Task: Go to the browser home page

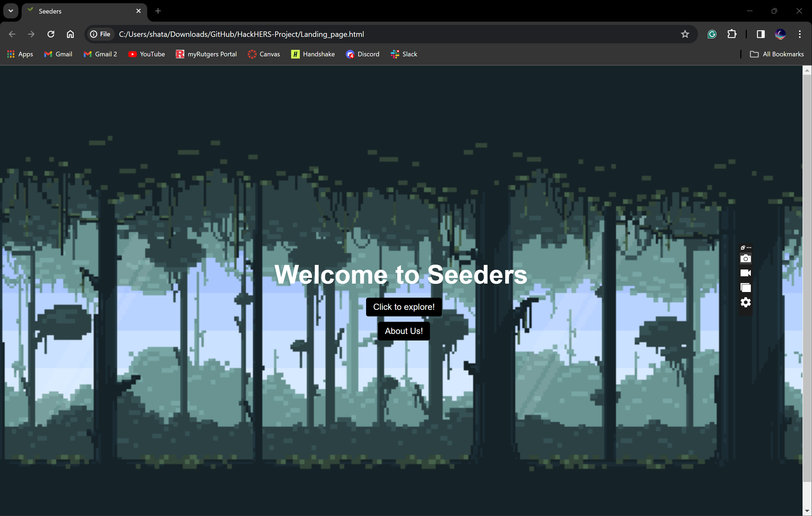Action: (70, 34)
